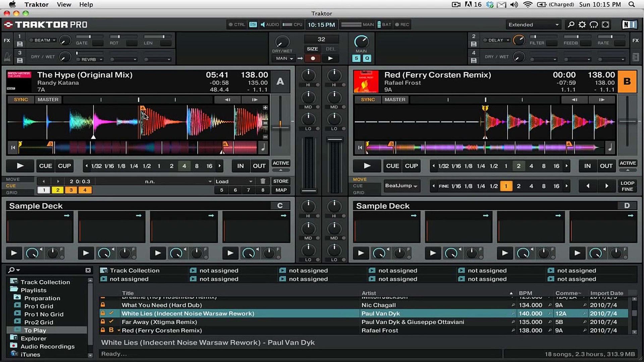Open the Traktor menu

pos(36,4)
